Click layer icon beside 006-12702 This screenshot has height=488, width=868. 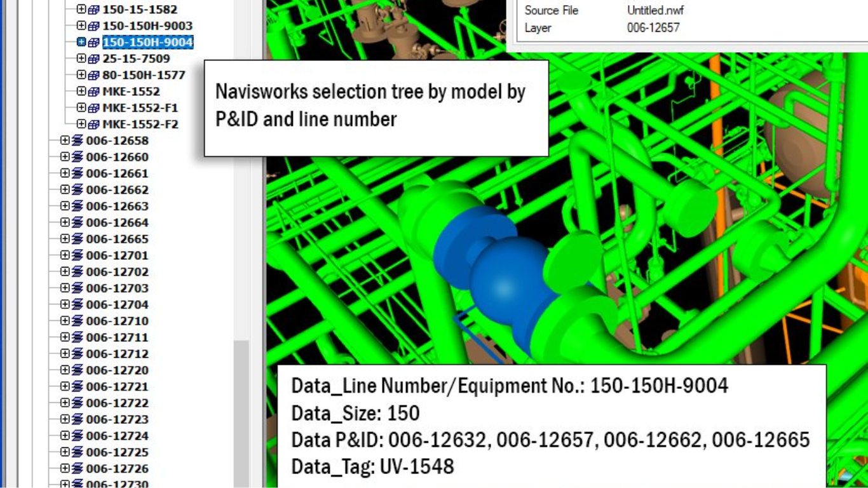coord(78,272)
